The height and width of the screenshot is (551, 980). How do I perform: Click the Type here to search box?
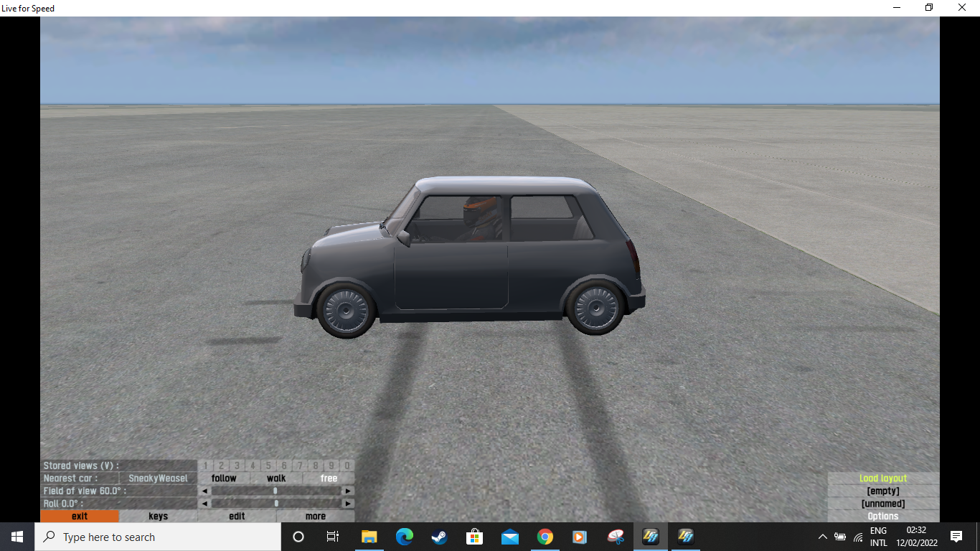[158, 537]
